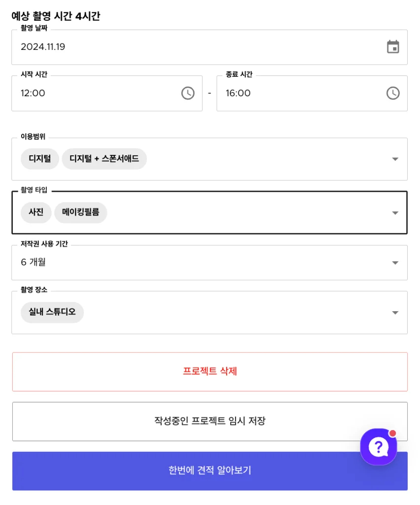
Task: Click the 프로젝트 삭제 button
Action: pos(210,372)
